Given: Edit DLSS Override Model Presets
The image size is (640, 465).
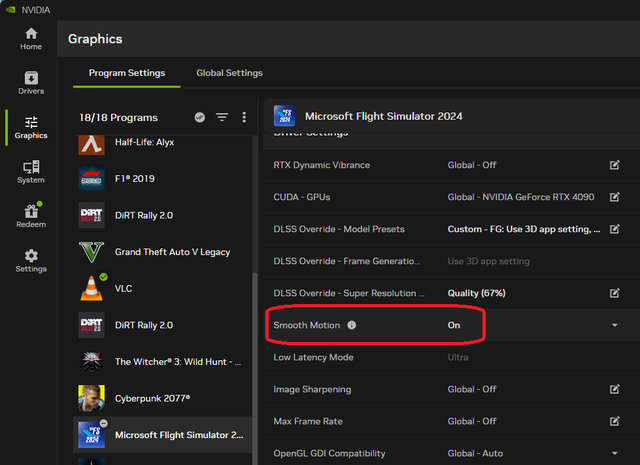Looking at the screenshot, I should coord(615,229).
